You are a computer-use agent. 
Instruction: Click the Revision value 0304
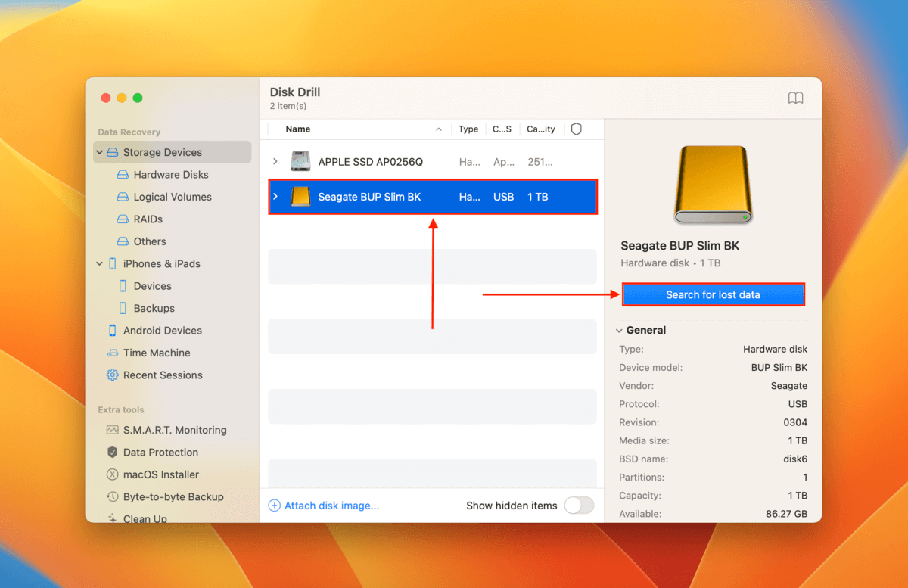point(795,422)
